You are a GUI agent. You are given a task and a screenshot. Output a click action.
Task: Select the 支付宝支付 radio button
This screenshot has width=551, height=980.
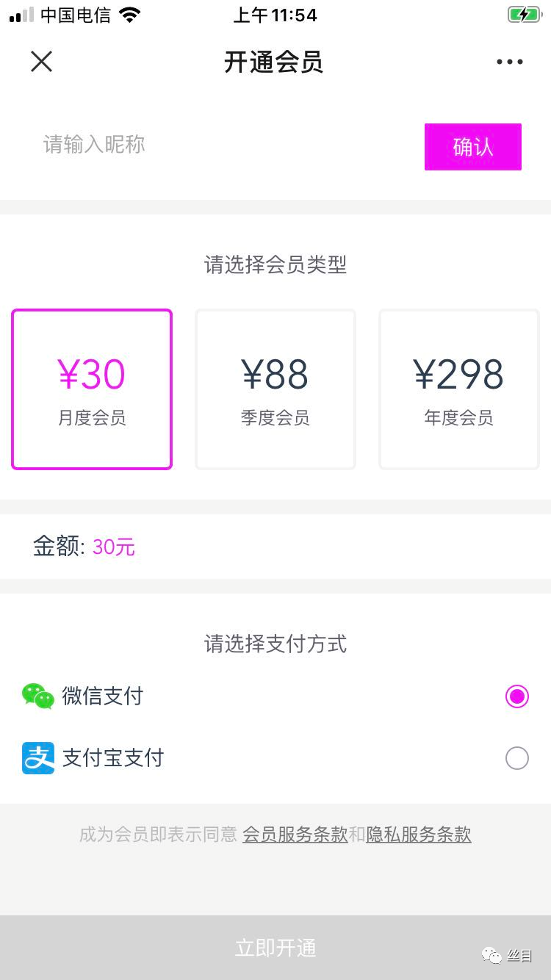tap(517, 758)
